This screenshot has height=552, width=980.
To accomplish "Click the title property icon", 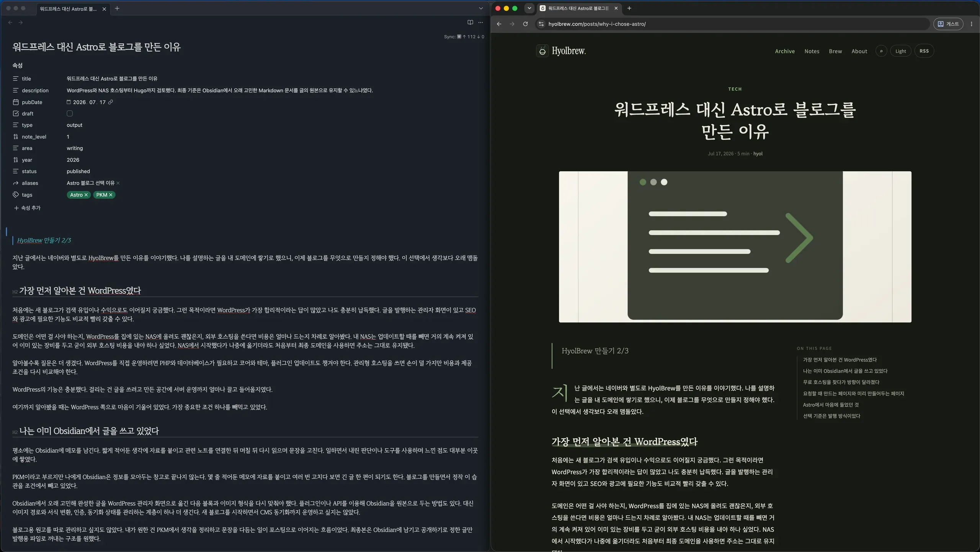I will [16, 79].
